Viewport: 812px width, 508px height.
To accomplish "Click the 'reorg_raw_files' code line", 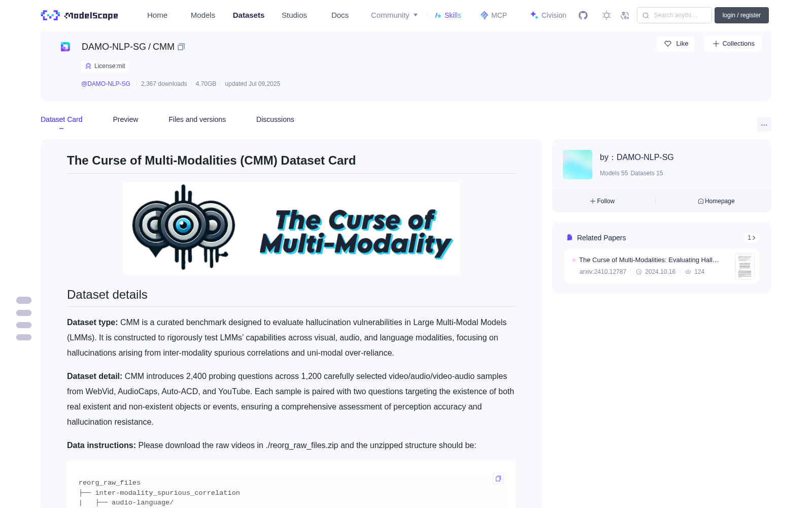I will pyautogui.click(x=110, y=483).
